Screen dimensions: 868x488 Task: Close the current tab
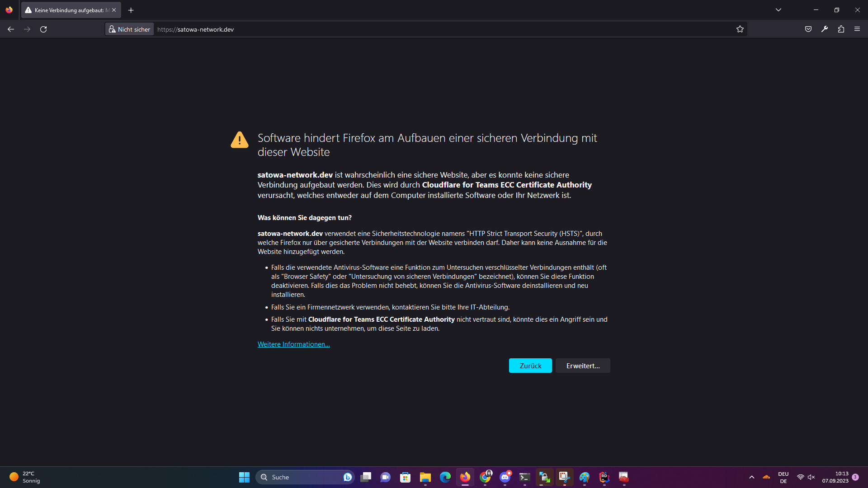(x=114, y=10)
